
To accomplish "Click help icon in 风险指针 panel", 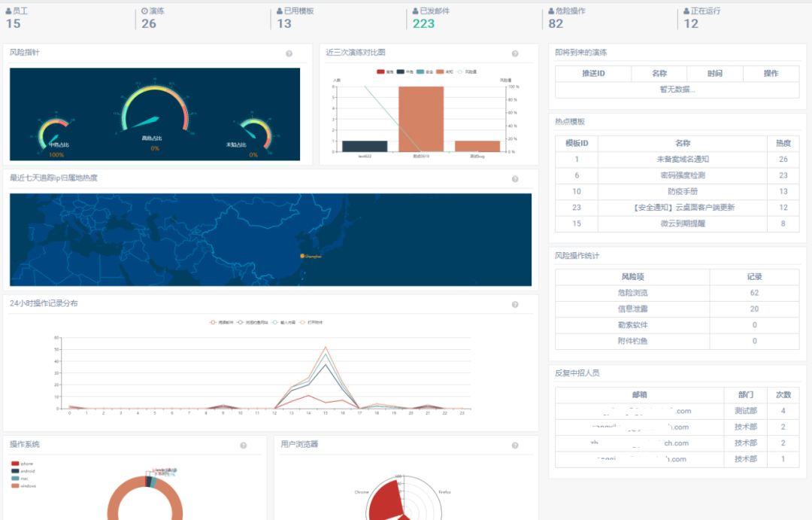I will [289, 53].
